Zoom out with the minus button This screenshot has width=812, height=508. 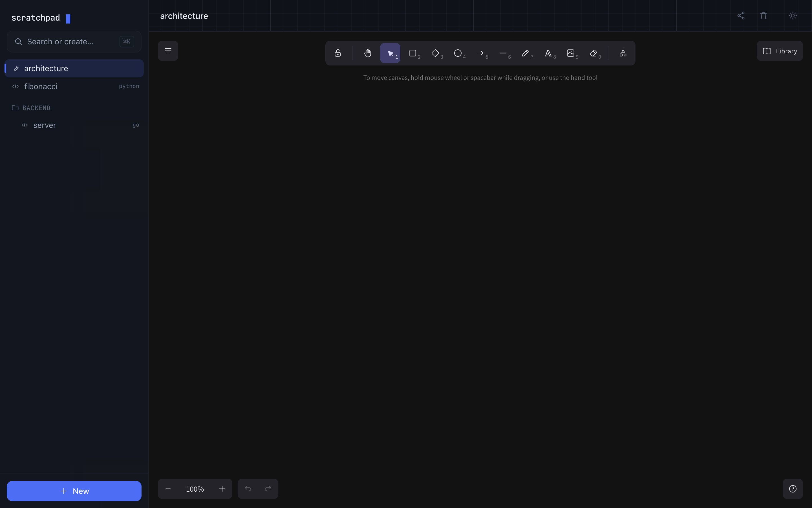point(168,489)
